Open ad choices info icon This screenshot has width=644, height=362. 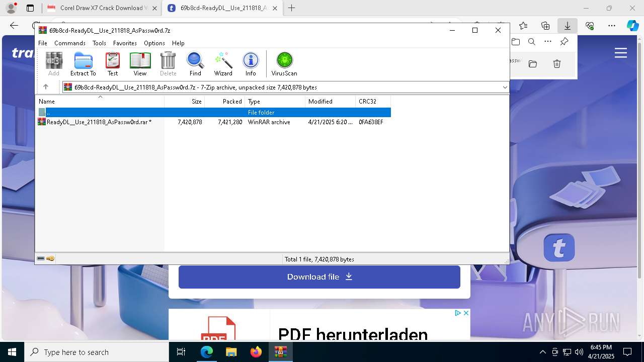click(458, 313)
